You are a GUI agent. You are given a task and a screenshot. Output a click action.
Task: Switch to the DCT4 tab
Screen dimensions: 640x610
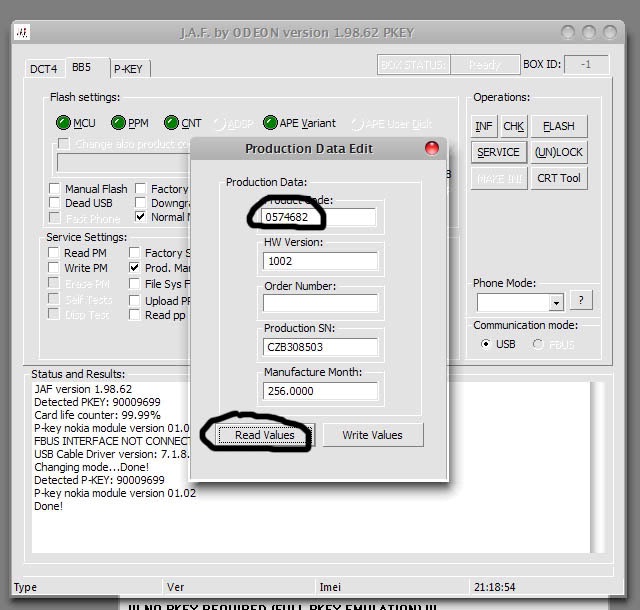pyautogui.click(x=44, y=69)
